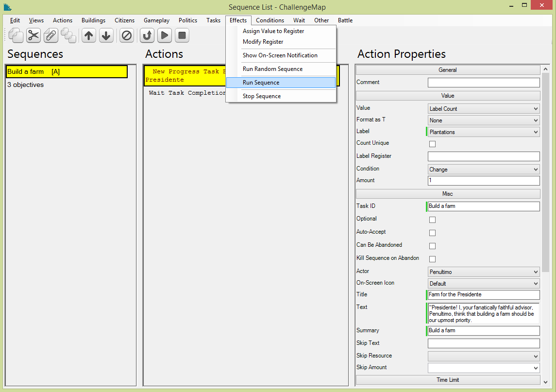
Task: Click the Move Down arrow icon
Action: [x=106, y=35]
